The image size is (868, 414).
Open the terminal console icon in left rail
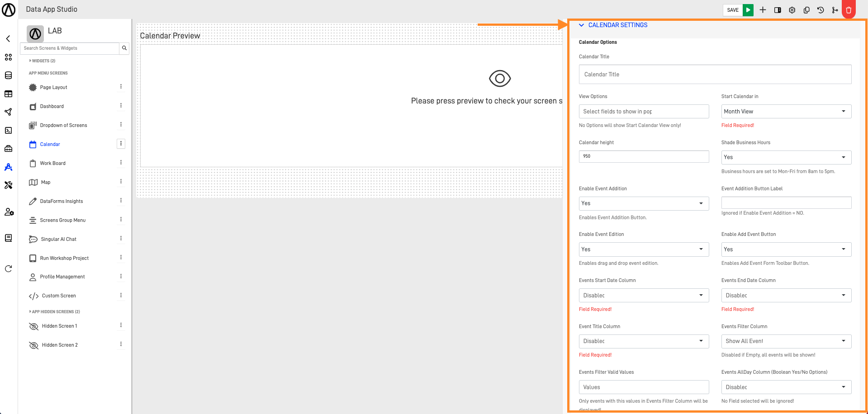pyautogui.click(x=8, y=131)
